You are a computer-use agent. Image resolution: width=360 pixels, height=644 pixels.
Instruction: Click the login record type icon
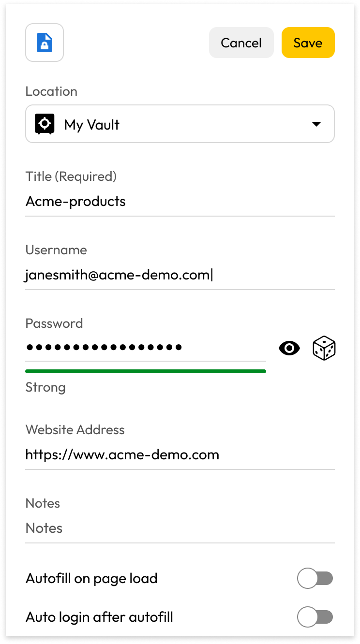(x=45, y=43)
